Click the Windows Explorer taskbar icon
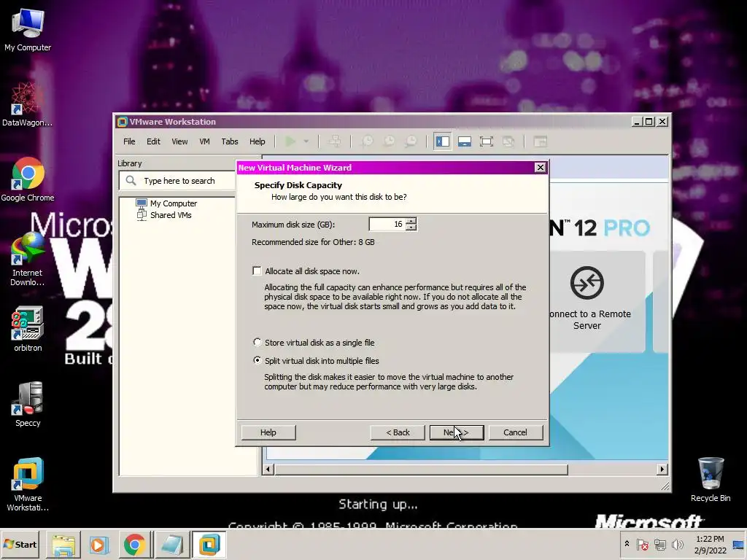This screenshot has width=747, height=560. 63,545
